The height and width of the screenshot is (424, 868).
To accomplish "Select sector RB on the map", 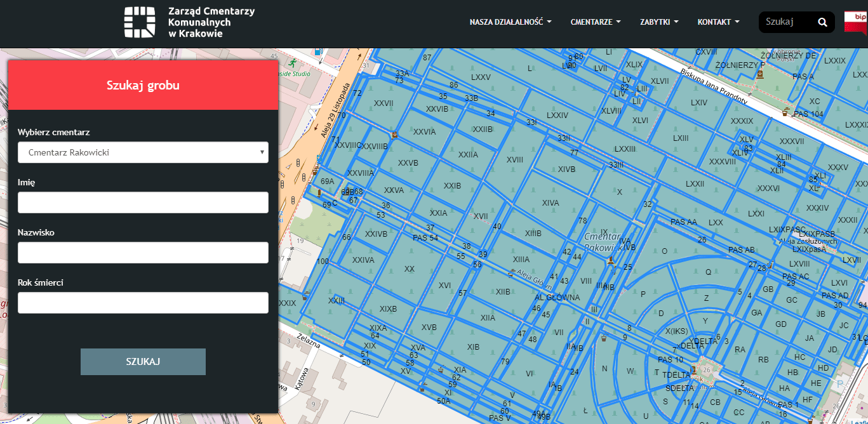I will 763,359.
